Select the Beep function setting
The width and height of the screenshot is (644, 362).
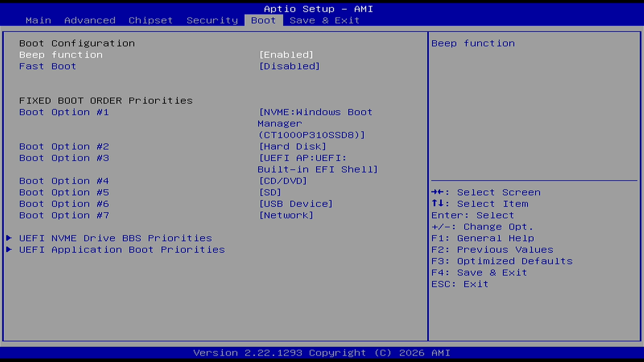tap(61, 55)
